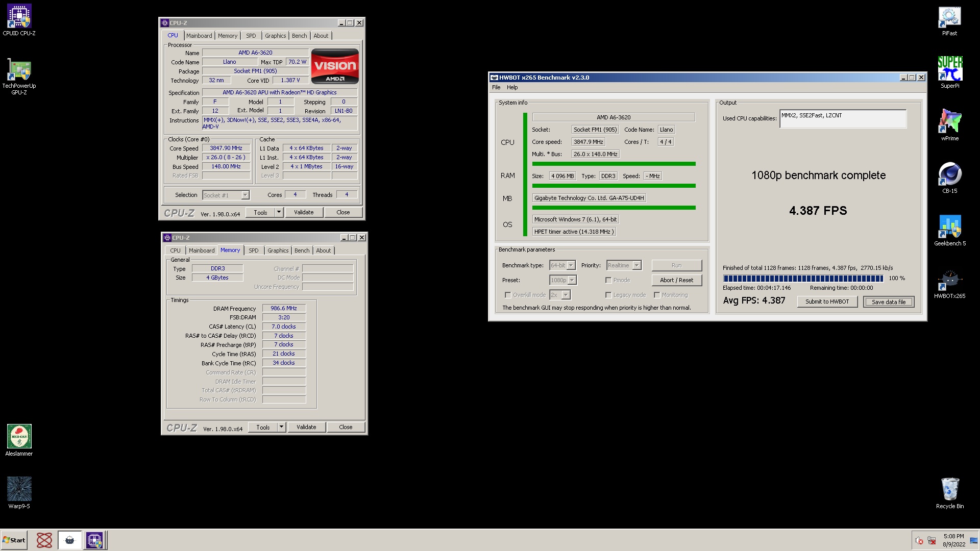Click the Tools button in upper CPU-Z window
The image size is (980, 551).
[260, 212]
